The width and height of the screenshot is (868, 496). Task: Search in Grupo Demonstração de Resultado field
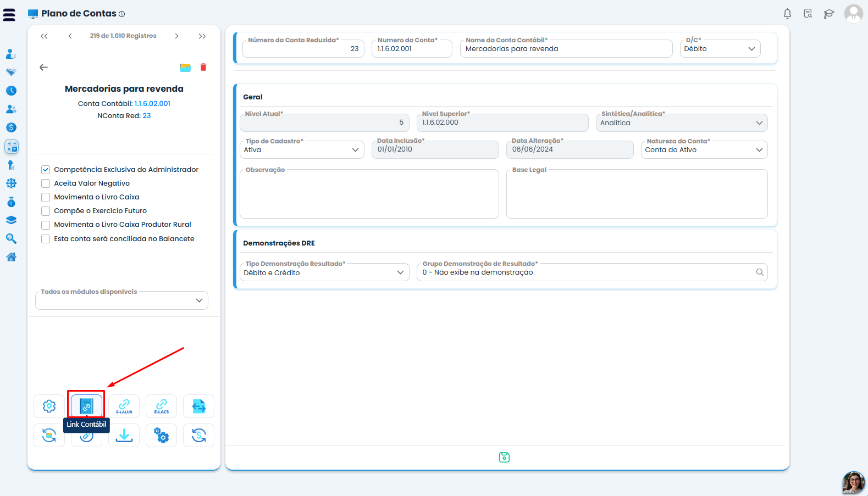[x=760, y=272]
